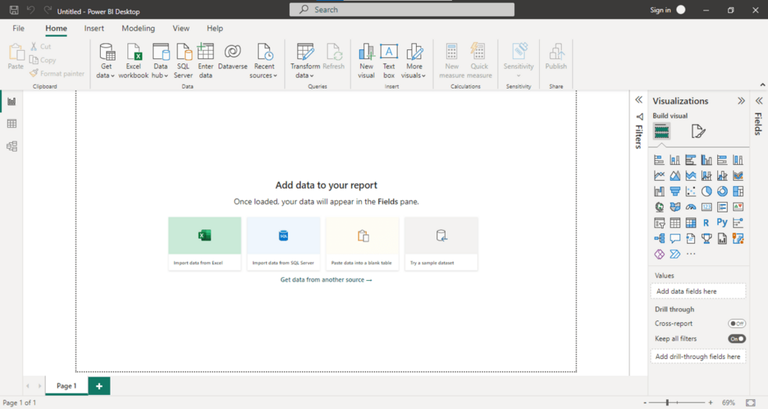Click the Search box in title bar
This screenshot has width=768, height=409.
402,10
